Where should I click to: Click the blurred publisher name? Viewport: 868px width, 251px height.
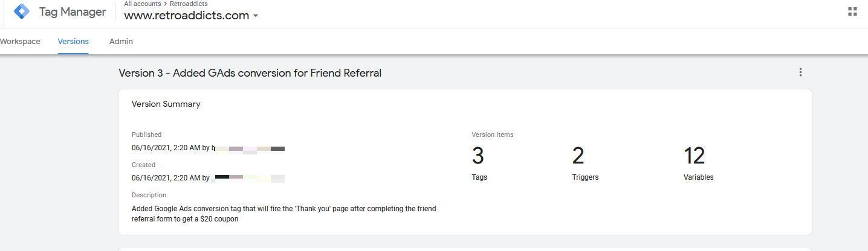249,148
